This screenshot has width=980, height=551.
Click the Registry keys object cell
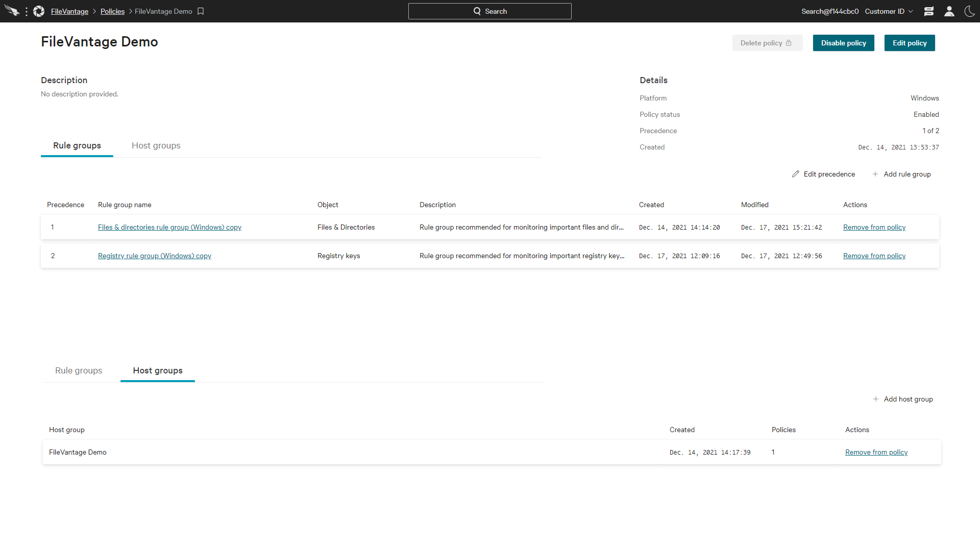point(339,256)
